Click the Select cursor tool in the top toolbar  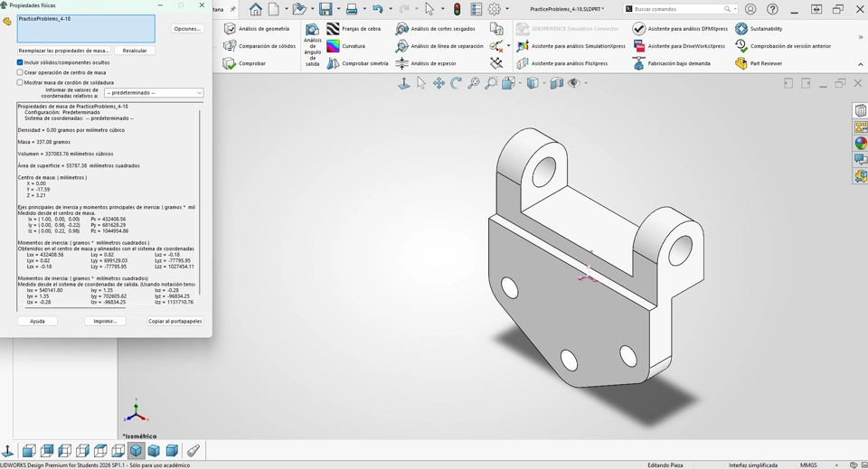pos(429,9)
